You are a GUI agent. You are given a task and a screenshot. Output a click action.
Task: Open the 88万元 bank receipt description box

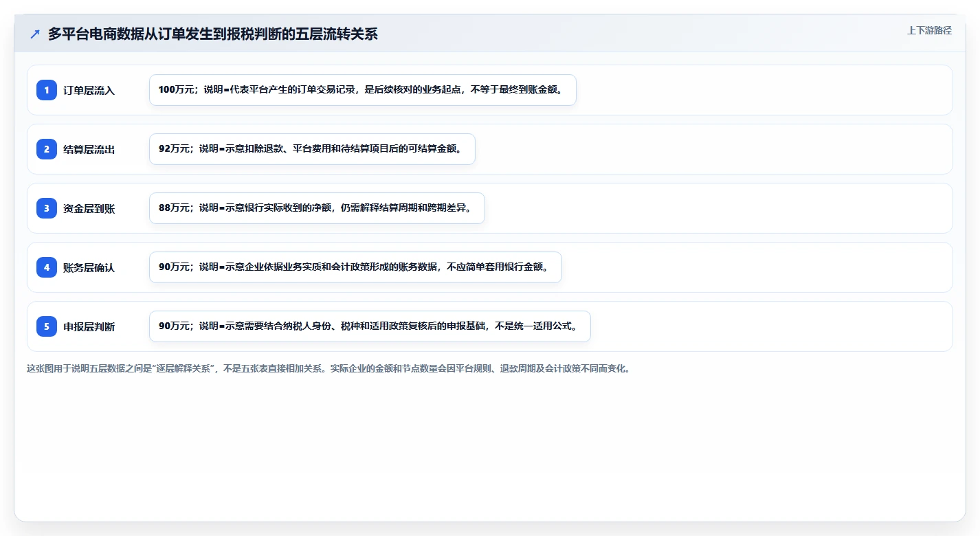click(317, 208)
